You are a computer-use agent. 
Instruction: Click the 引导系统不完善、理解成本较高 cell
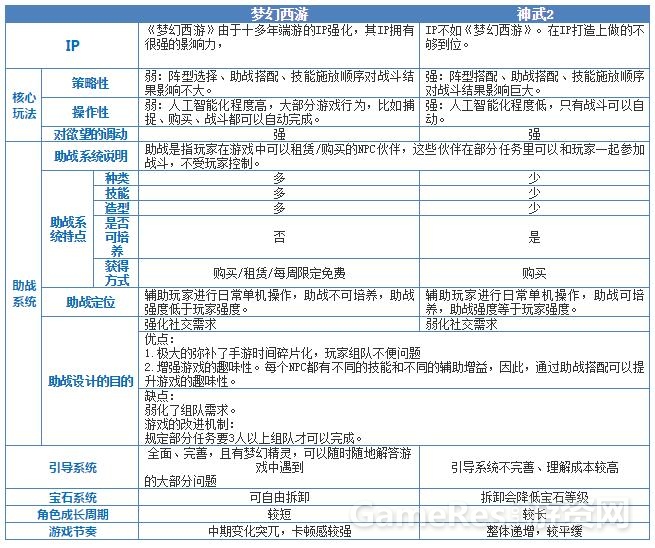click(534, 467)
